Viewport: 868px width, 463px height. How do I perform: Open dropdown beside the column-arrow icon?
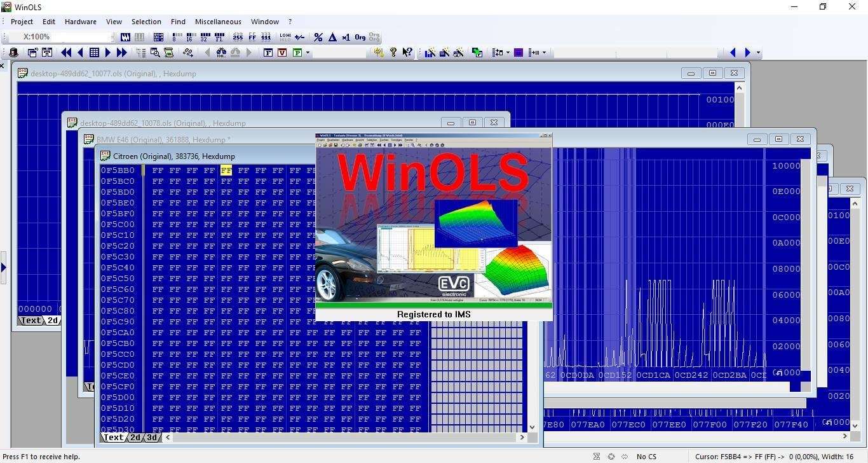[x=544, y=53]
